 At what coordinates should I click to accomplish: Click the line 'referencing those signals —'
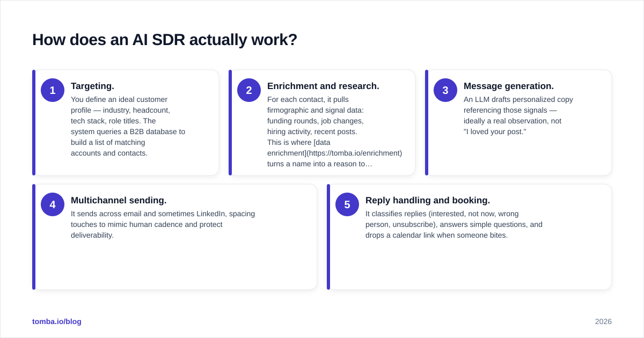pyautogui.click(x=510, y=110)
